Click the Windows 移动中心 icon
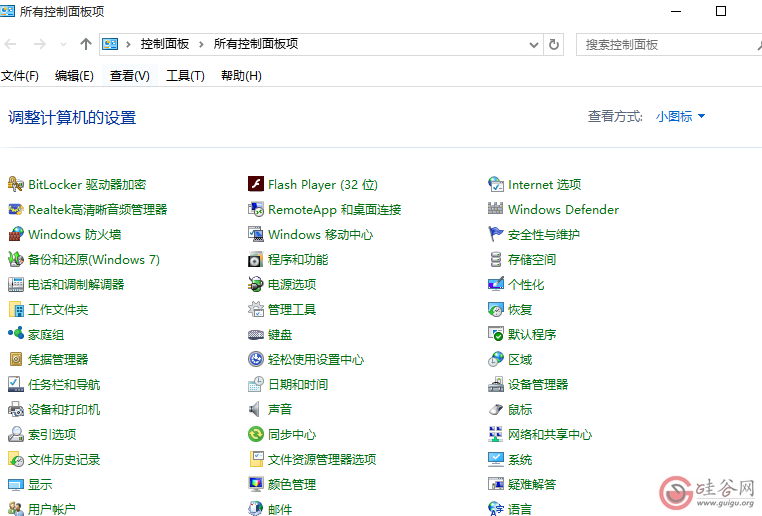Image resolution: width=762 pixels, height=516 pixels. click(x=256, y=234)
